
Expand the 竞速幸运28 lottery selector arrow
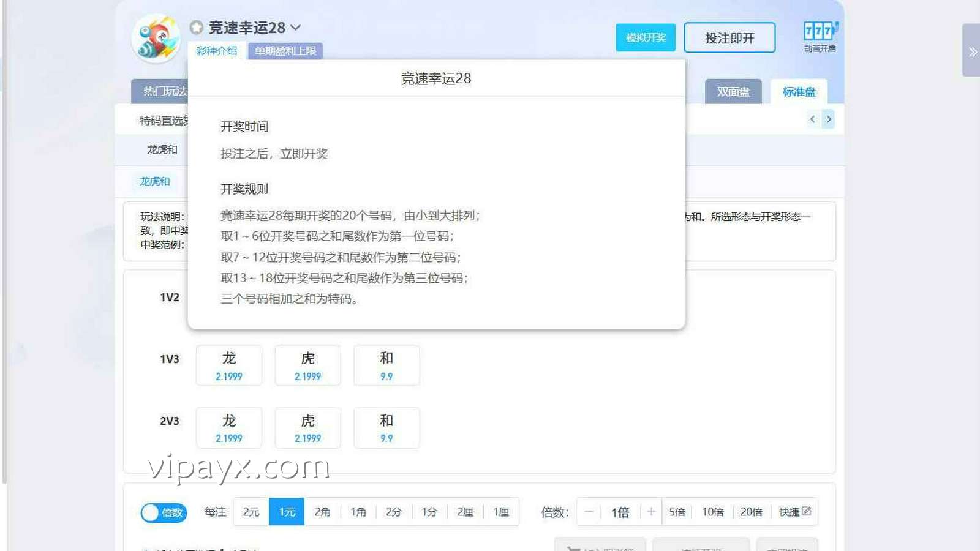click(x=296, y=28)
